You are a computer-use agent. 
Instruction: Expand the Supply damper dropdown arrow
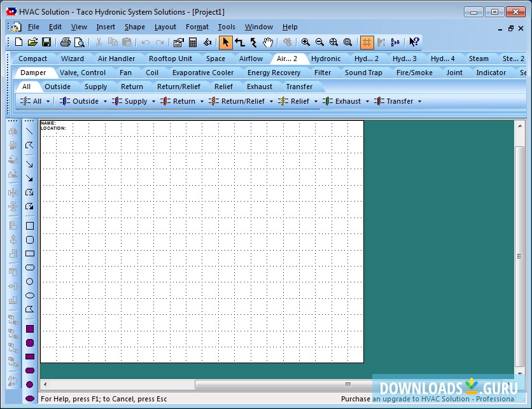tap(154, 101)
